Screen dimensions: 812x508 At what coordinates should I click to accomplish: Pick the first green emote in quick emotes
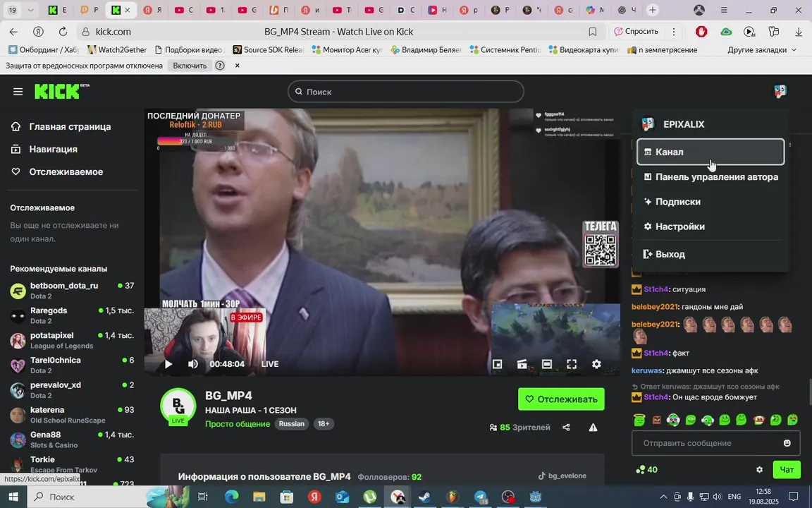pyautogui.click(x=639, y=419)
